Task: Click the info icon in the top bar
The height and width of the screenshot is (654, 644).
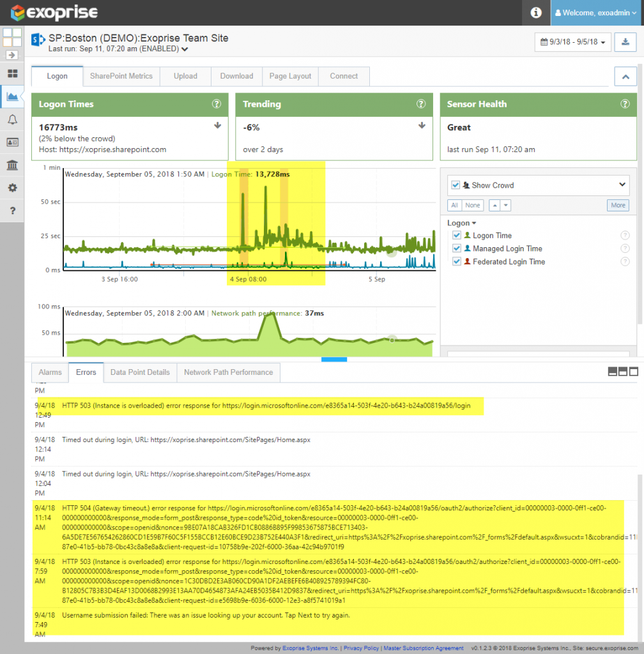Action: pyautogui.click(x=535, y=12)
